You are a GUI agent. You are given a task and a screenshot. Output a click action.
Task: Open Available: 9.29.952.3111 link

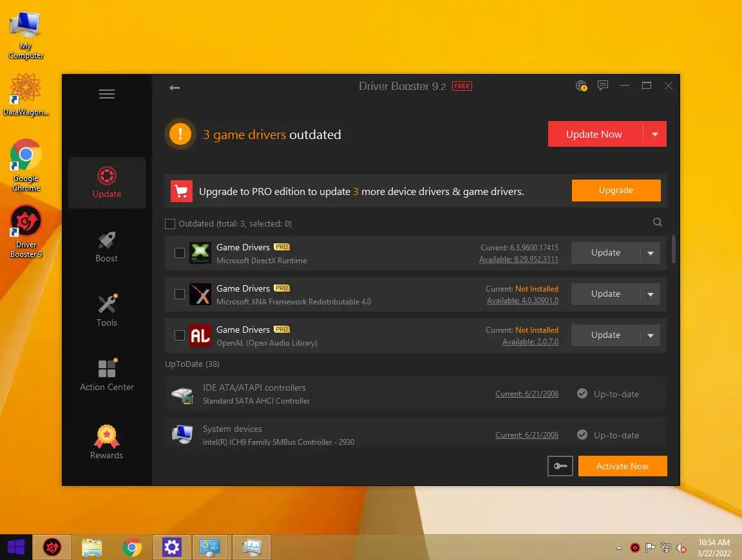pyautogui.click(x=518, y=259)
